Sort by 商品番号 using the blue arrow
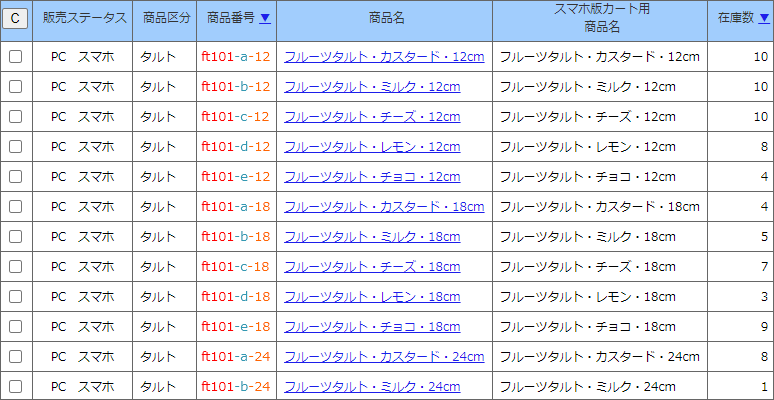Viewport: 774px width, 400px height. (x=265, y=18)
